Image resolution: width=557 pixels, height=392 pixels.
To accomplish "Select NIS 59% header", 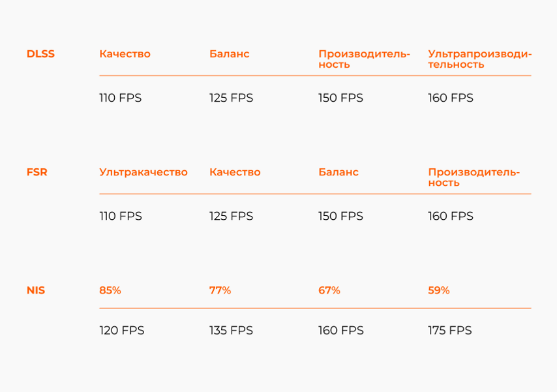I will (439, 290).
